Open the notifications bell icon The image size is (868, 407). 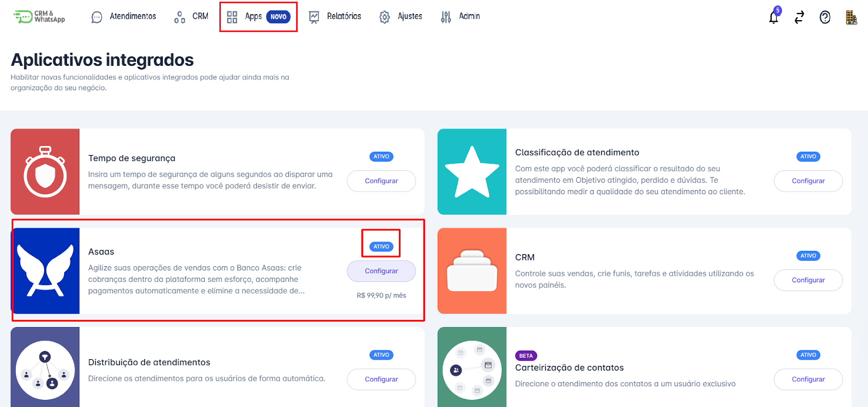(x=773, y=17)
